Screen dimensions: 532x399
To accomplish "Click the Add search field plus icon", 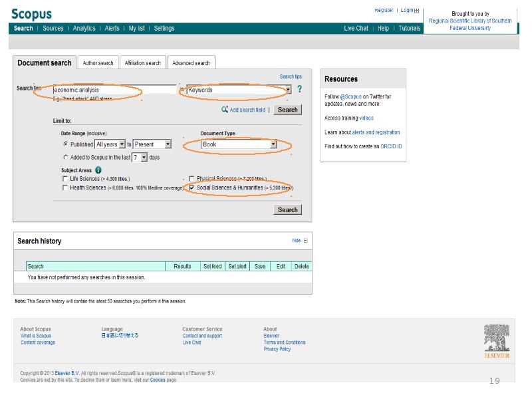I will [x=225, y=110].
